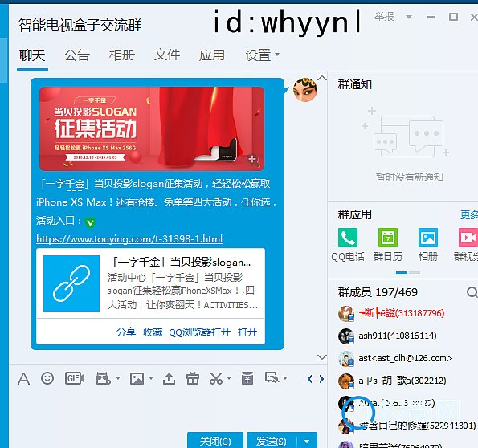Click the avatar of member 胡歌a
Screen dimensions: 478x448
coord(346,381)
